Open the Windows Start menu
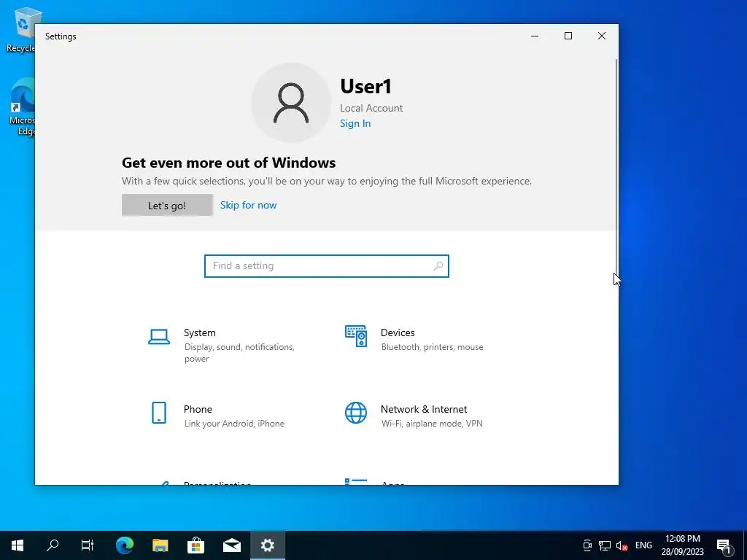Viewport: 747px width, 560px height. pos(18,545)
